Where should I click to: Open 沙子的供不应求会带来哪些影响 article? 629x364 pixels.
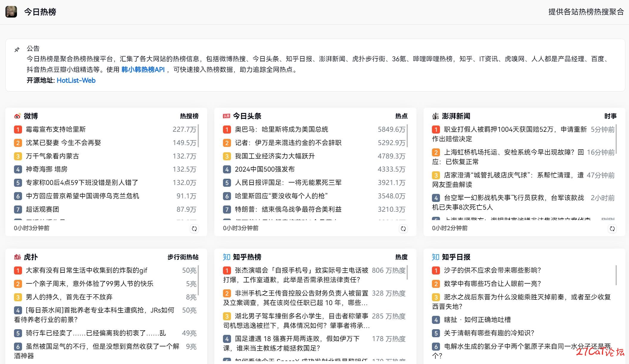point(492,270)
